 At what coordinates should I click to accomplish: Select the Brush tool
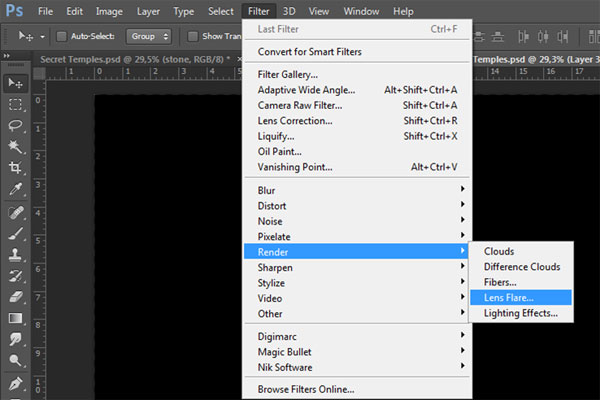[16, 235]
